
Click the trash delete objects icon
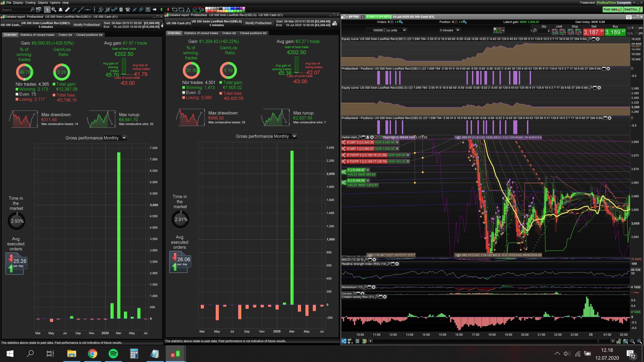[x=121, y=9]
